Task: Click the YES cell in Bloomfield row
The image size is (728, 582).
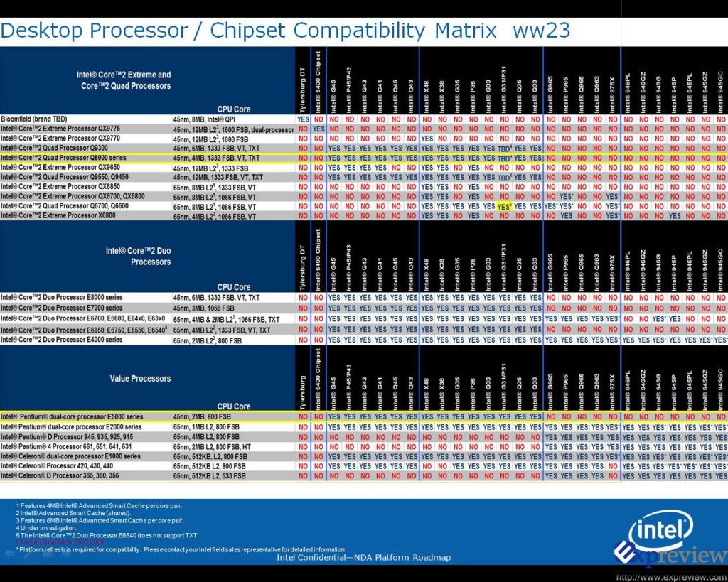Action: 303,119
